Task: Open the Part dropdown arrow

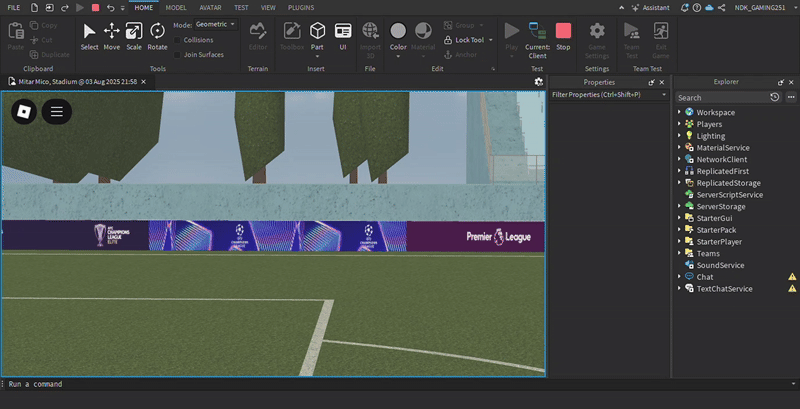Action: coord(317,56)
